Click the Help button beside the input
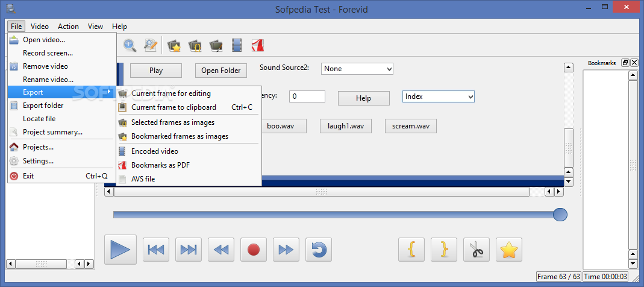The image size is (644, 287). click(363, 98)
